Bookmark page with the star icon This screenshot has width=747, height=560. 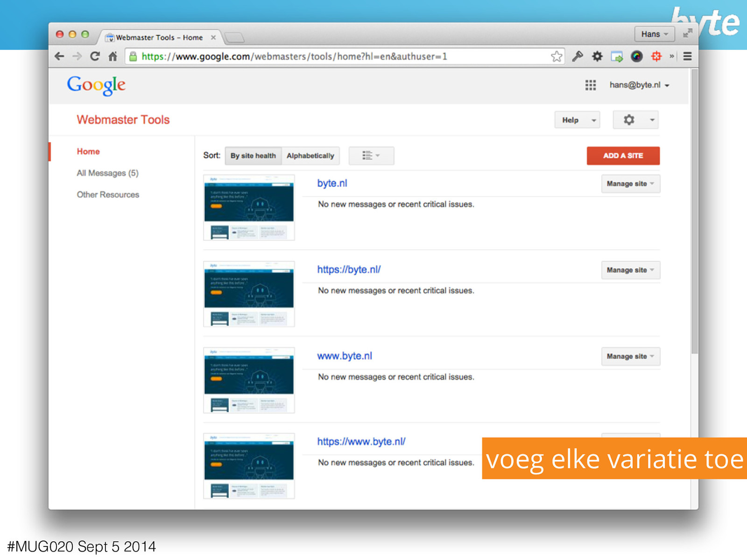[556, 56]
